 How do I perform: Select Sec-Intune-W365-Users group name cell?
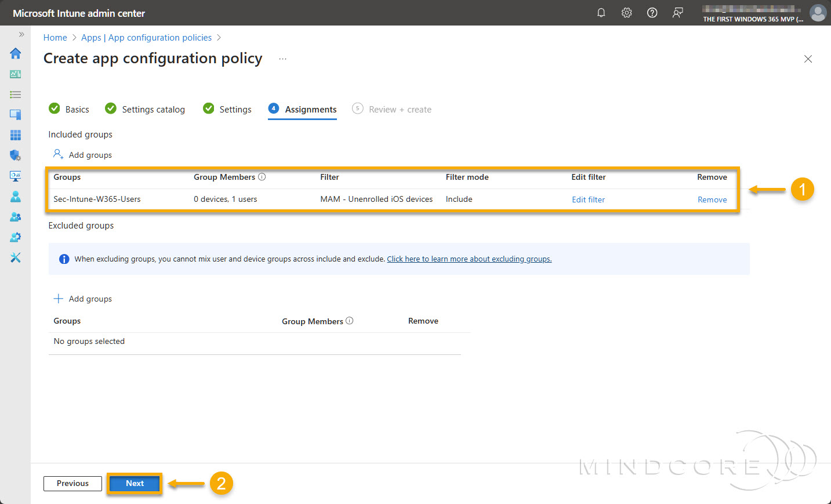click(x=97, y=199)
